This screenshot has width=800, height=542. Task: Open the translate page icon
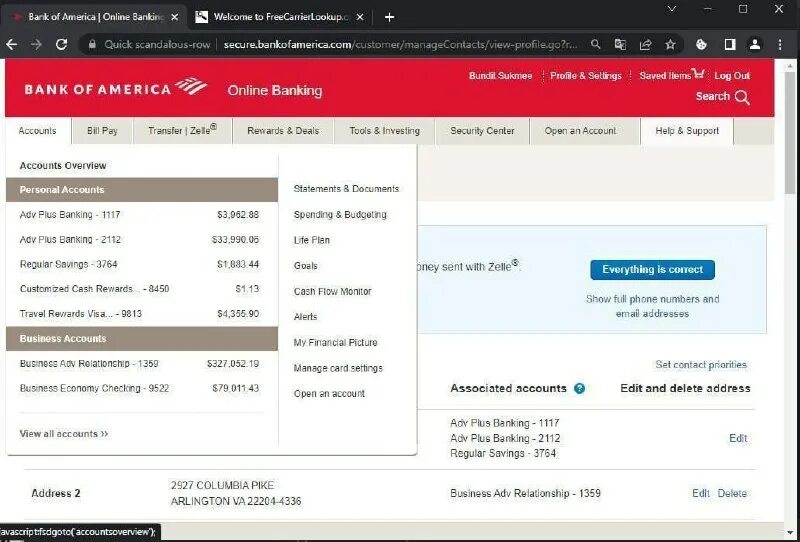click(x=620, y=44)
